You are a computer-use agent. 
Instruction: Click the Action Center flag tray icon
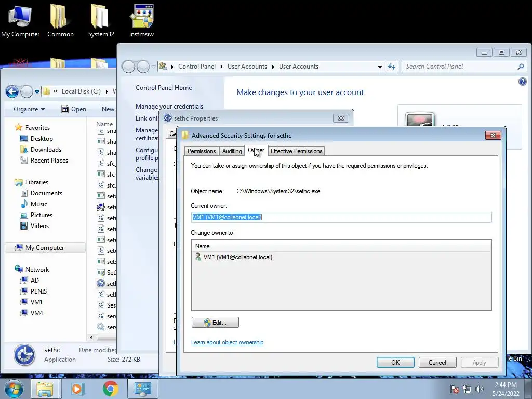(x=454, y=389)
